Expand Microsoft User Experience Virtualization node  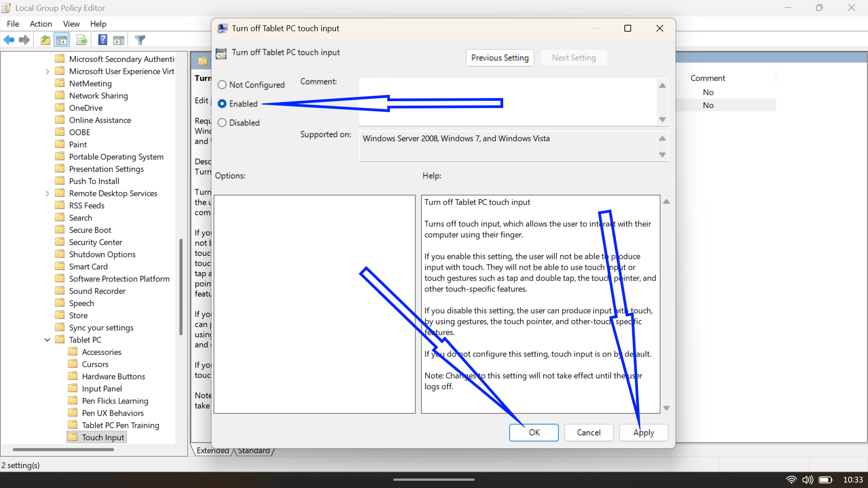(x=47, y=71)
